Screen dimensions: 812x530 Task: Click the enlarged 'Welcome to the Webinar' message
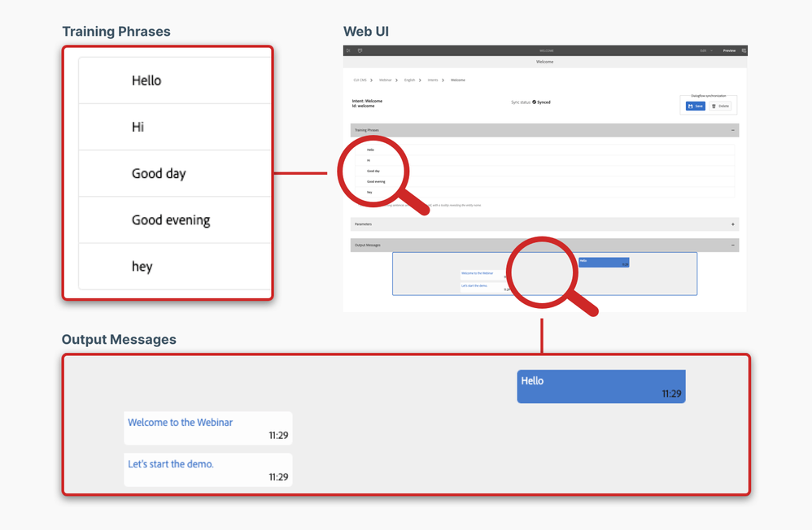(207, 428)
